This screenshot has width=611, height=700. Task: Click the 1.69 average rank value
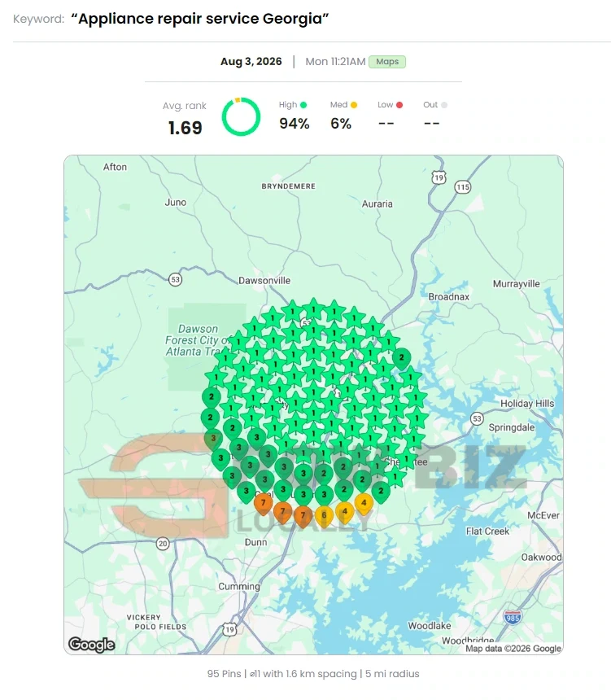pyautogui.click(x=185, y=128)
